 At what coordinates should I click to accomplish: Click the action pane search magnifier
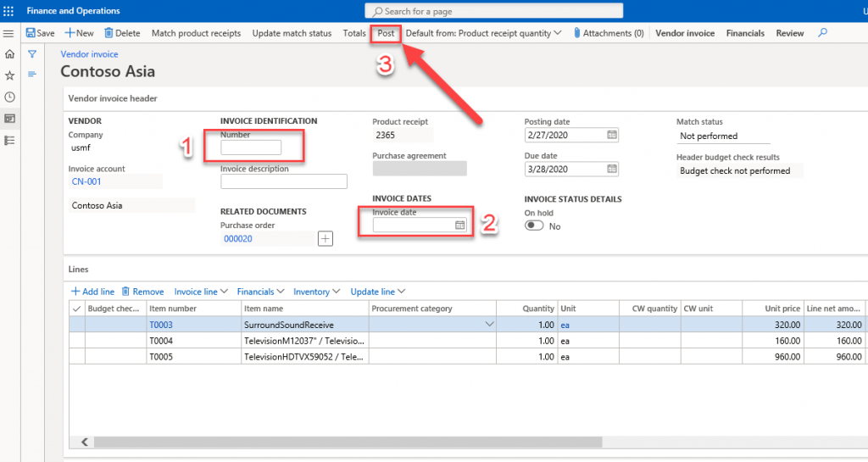tap(822, 33)
